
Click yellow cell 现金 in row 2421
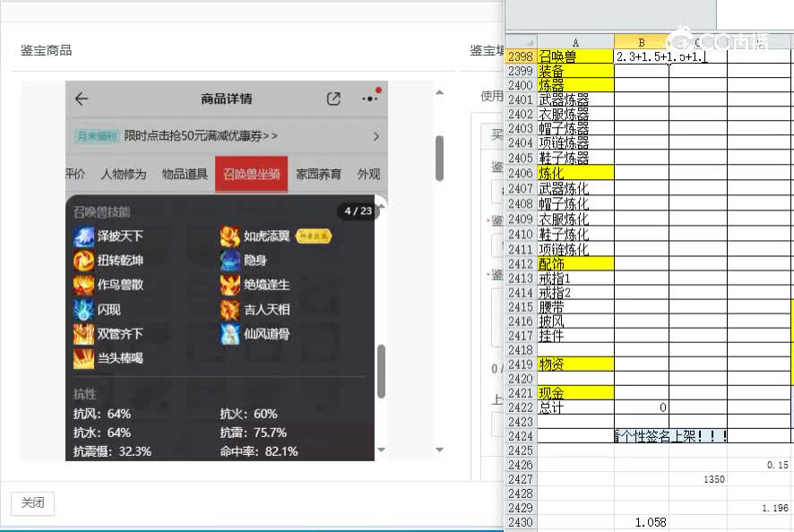click(x=575, y=393)
